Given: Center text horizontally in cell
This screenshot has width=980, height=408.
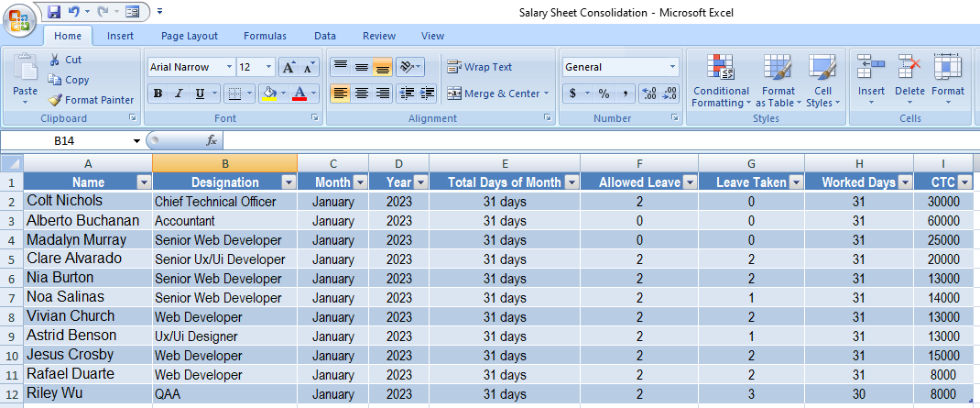Looking at the screenshot, I should pyautogui.click(x=362, y=94).
